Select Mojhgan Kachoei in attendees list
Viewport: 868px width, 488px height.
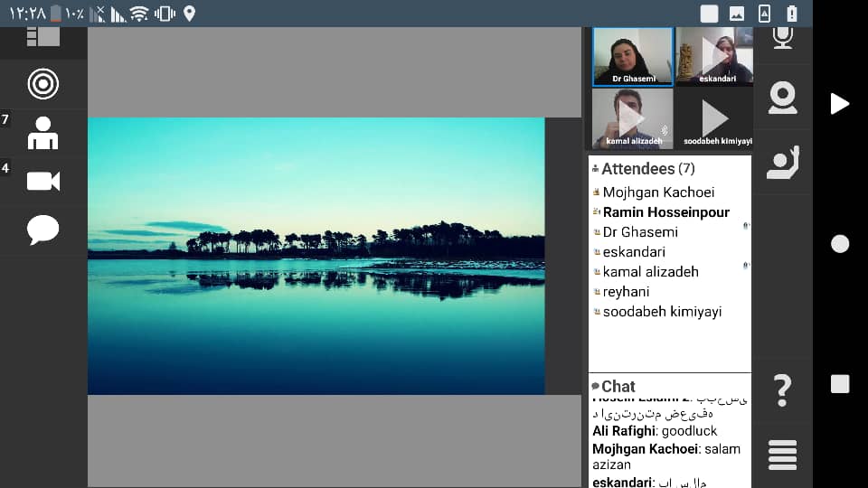coord(658,192)
